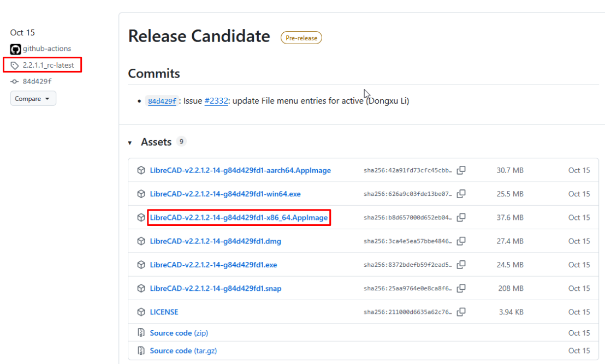Copy SHA256 hash for win64.exe asset
This screenshot has width=605, height=364.
461,194
